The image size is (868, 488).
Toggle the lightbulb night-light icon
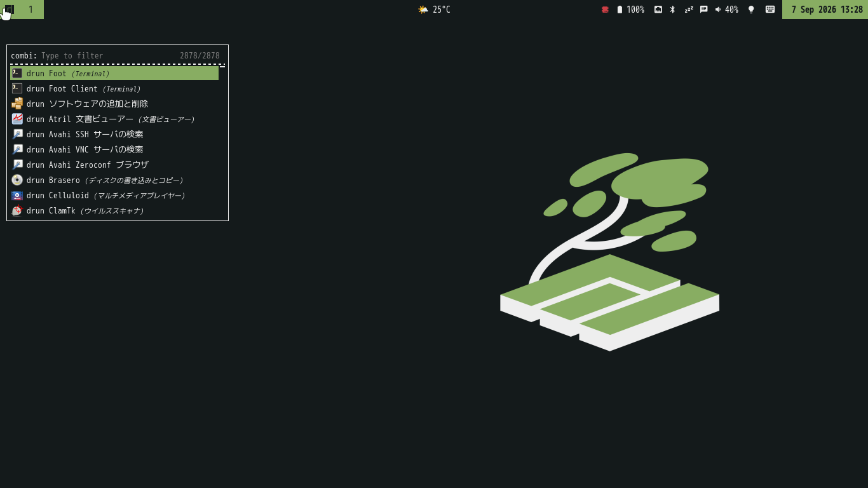tap(751, 10)
